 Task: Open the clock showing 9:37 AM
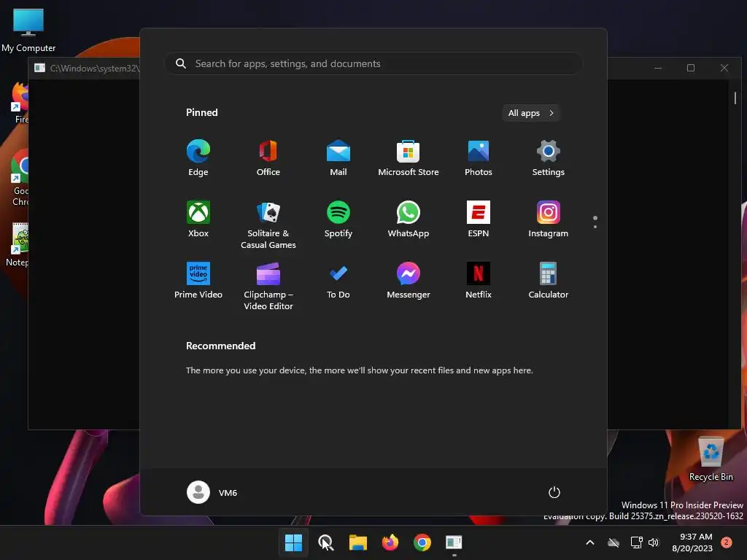(692, 542)
